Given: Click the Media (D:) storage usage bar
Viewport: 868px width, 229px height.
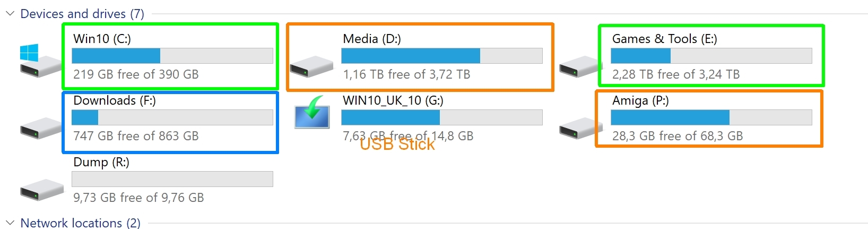Looking at the screenshot, I should (x=441, y=56).
